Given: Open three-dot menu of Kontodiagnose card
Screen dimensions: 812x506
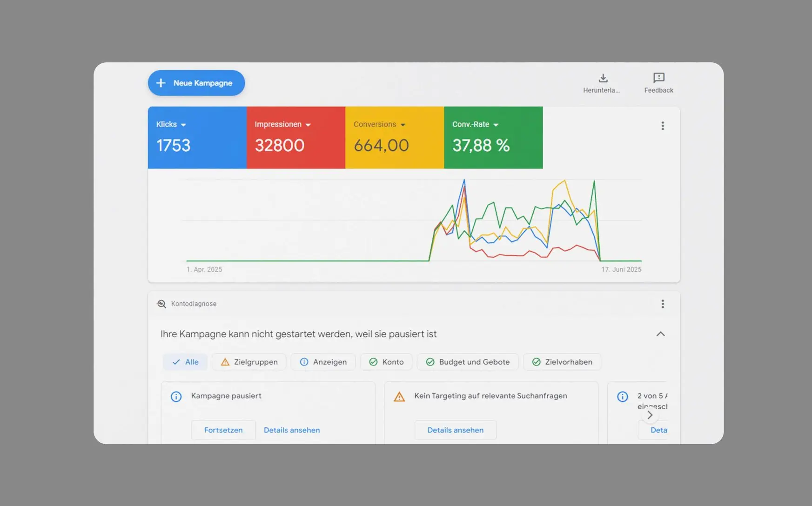Looking at the screenshot, I should pyautogui.click(x=663, y=304).
